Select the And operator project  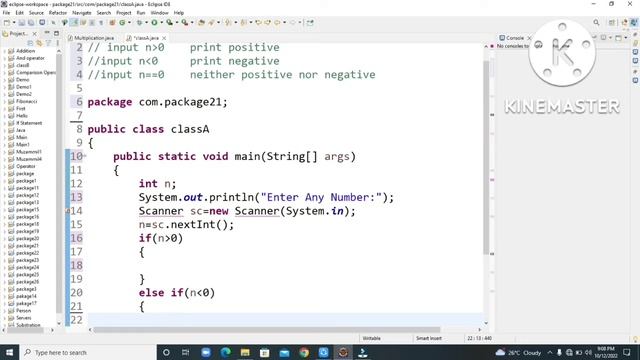(30, 58)
